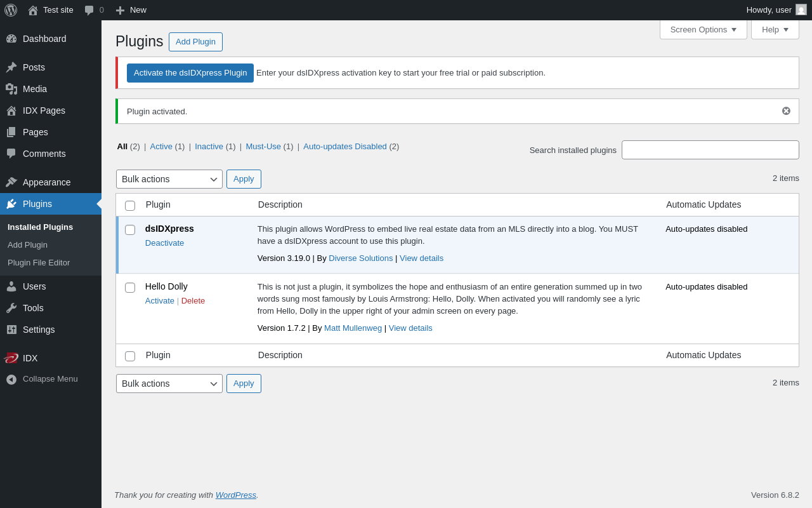Dismiss the Plugin activated notice
The width and height of the screenshot is (812, 508).
click(786, 111)
